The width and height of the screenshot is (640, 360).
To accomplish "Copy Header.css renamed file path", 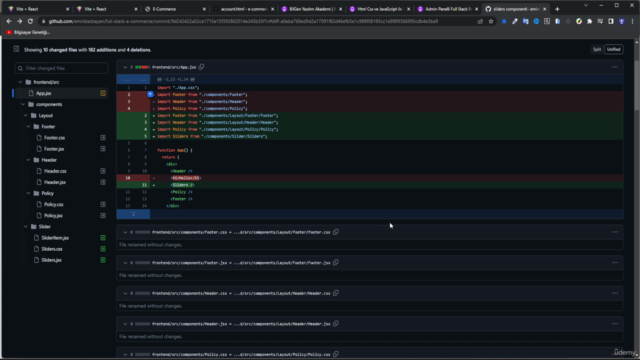I will coord(336,293).
